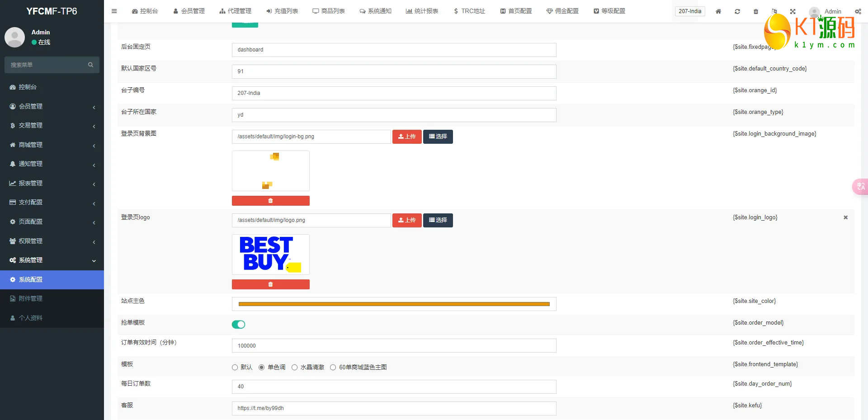Image resolution: width=868 pixels, height=420 pixels.
Task: Open 佣金配置 in the top navigation
Action: pyautogui.click(x=562, y=11)
